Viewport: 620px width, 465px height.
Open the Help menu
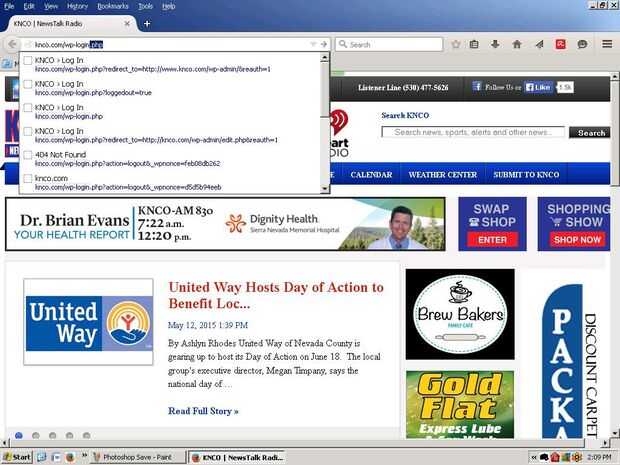[x=168, y=6]
